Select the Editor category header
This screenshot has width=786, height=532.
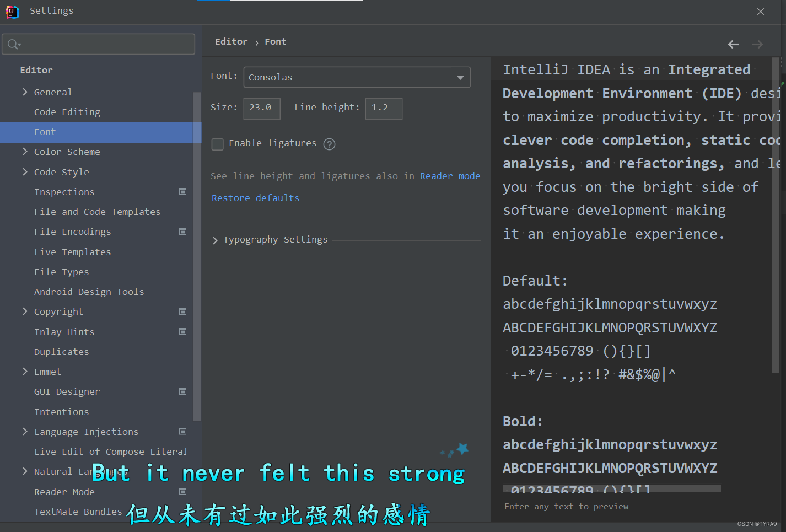[36, 70]
